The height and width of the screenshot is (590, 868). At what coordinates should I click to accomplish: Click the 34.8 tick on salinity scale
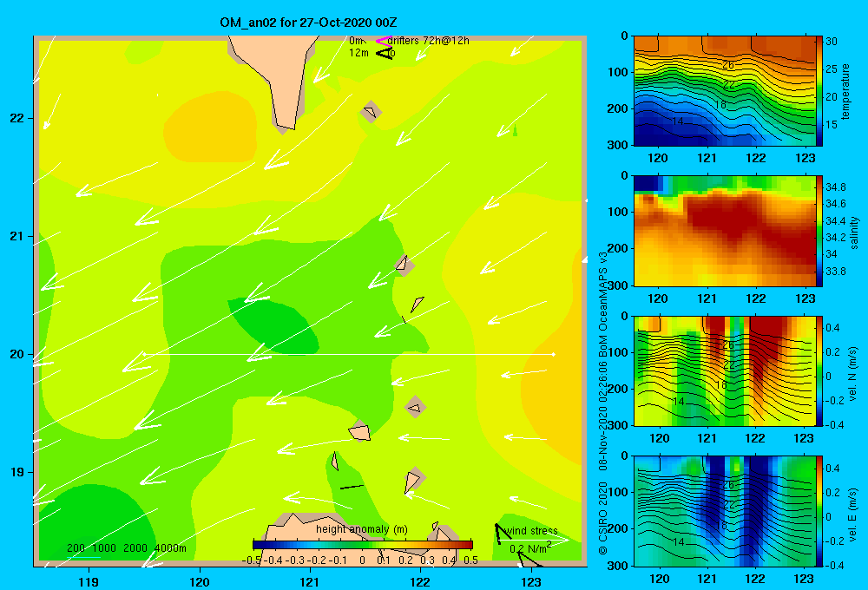(835, 187)
